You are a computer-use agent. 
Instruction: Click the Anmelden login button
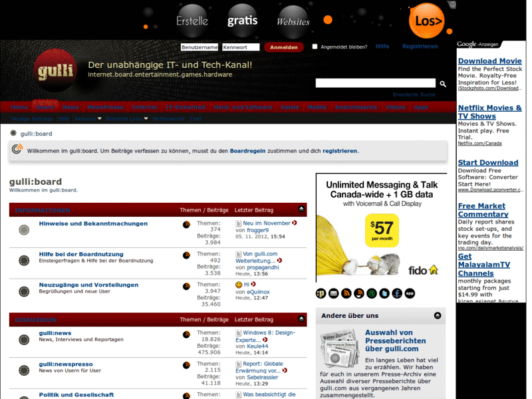pos(284,47)
